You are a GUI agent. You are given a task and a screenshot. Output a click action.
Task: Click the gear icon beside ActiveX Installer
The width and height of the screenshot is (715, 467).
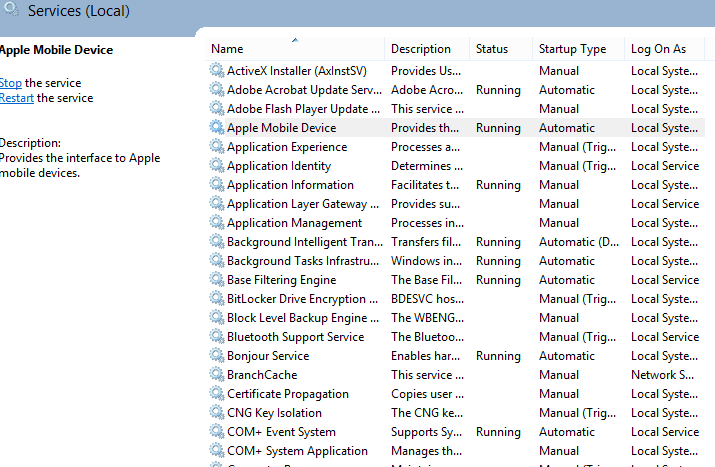coord(217,71)
